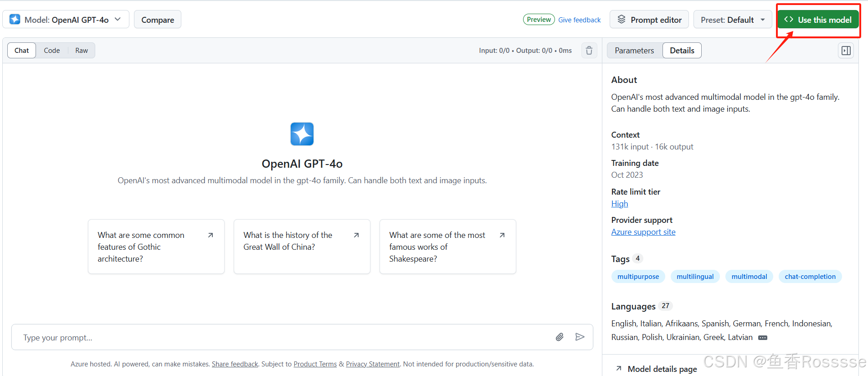
Task: Click the OpenAI GPT-4o logo in center
Action: [302, 134]
